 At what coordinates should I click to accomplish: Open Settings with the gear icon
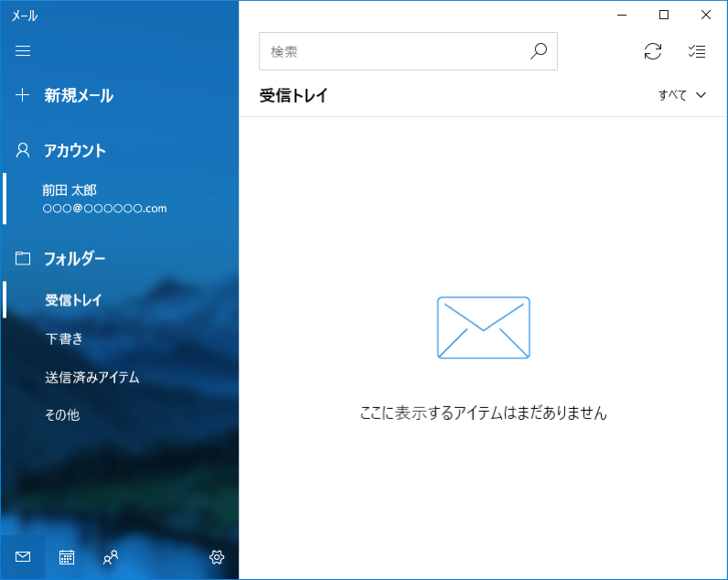217,557
